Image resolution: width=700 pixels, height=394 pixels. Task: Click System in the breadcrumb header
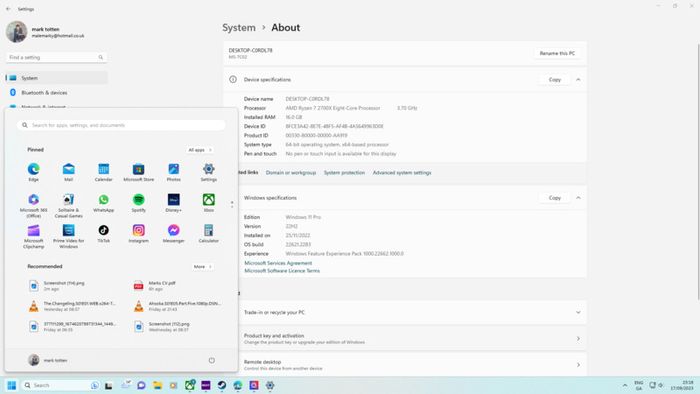click(239, 28)
